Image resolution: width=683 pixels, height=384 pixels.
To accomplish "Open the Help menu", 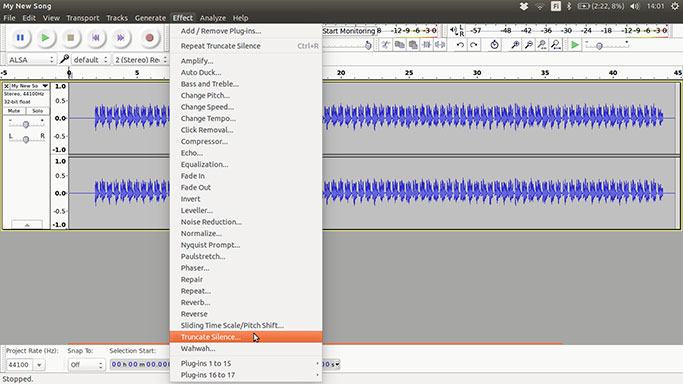I will 240,18.
